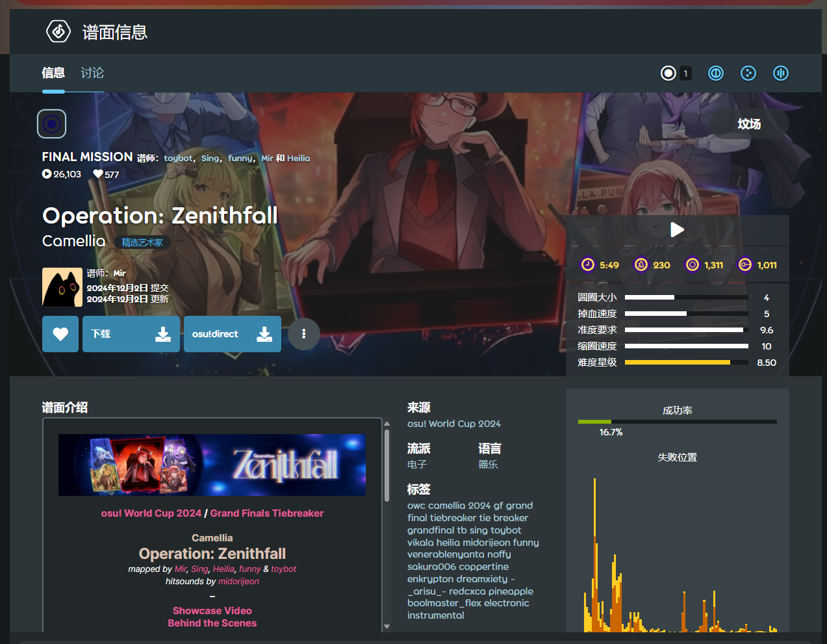The width and height of the screenshot is (827, 644).
Task: Play the beatmap audio preview
Action: 677,229
